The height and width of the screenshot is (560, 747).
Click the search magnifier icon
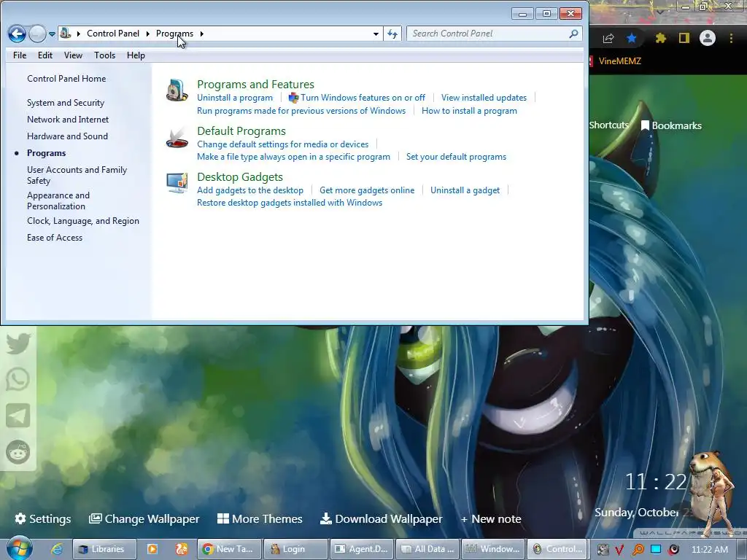573,34
